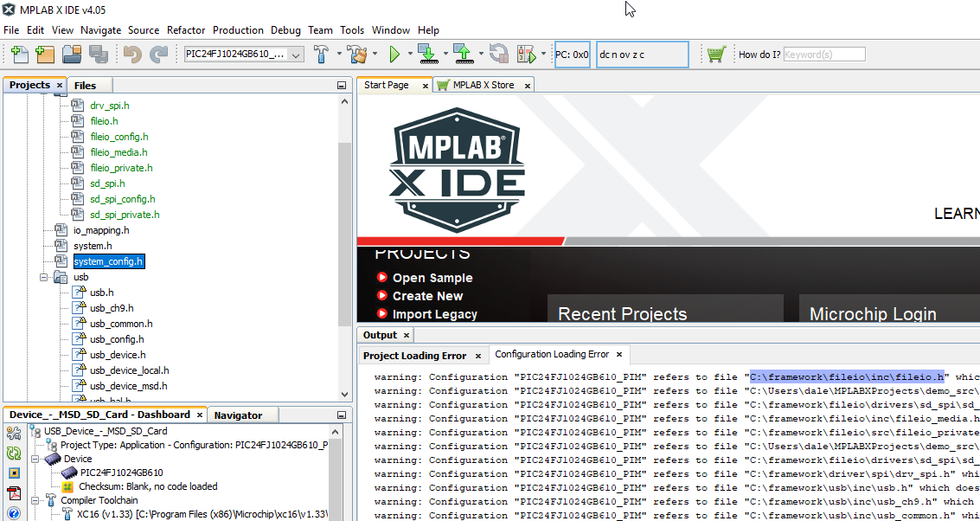Click the Debug Project icon
Viewport: 980px width, 521px height.
[x=527, y=55]
